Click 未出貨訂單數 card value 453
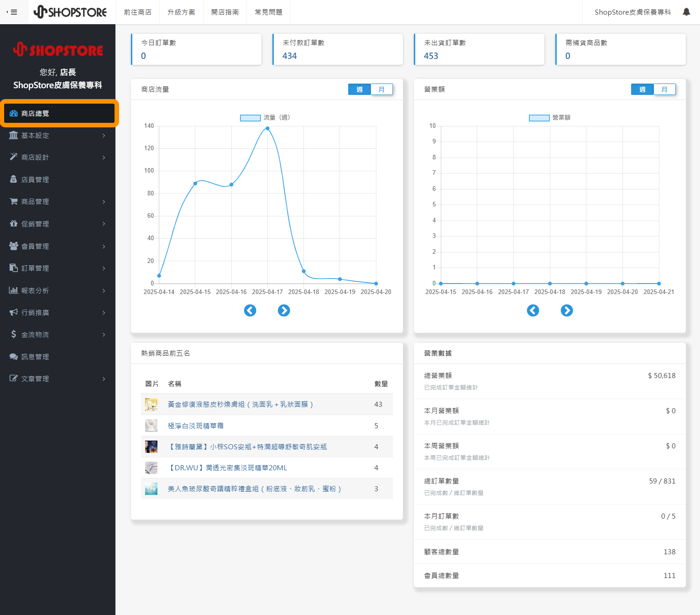The image size is (700, 615). (431, 56)
